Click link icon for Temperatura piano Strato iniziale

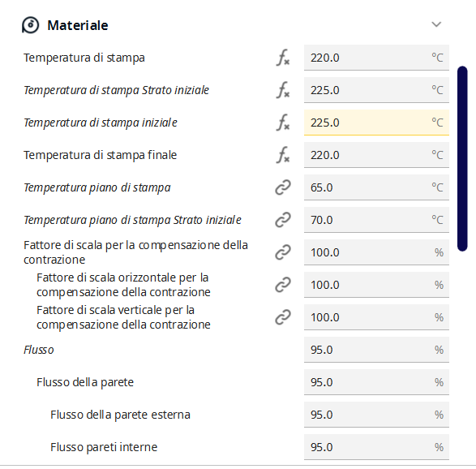(x=283, y=220)
